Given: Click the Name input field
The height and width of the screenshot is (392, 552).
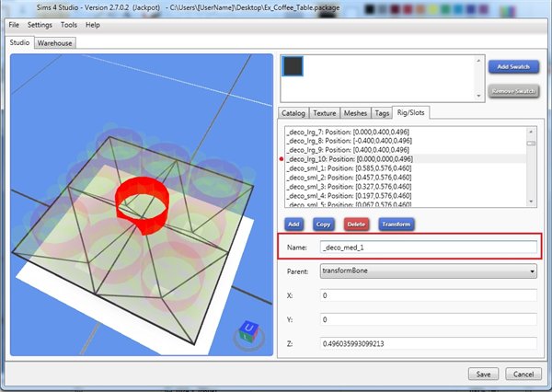Looking at the screenshot, I should 428,247.
